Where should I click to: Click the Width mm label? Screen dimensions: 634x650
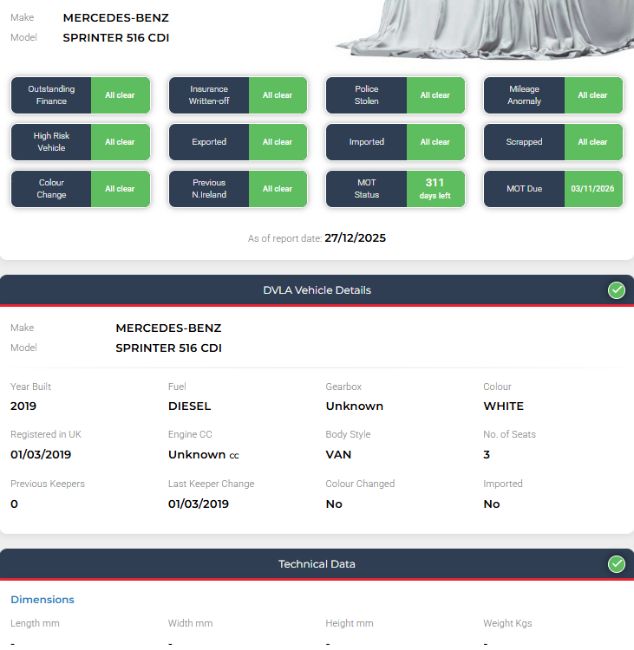[x=190, y=623]
